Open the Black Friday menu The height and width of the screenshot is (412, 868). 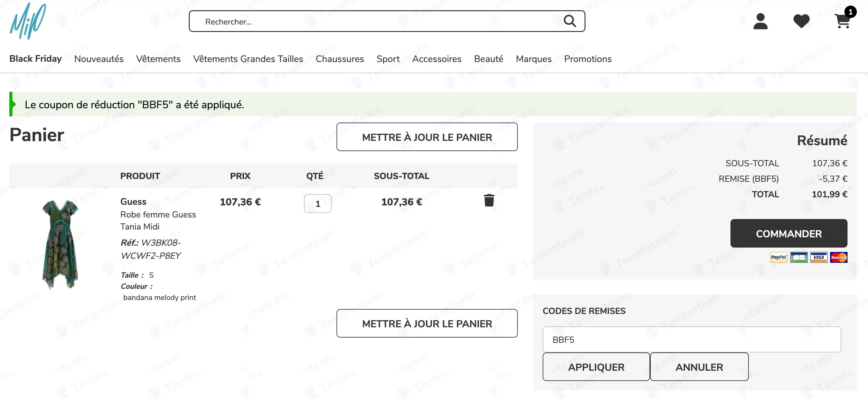point(35,59)
